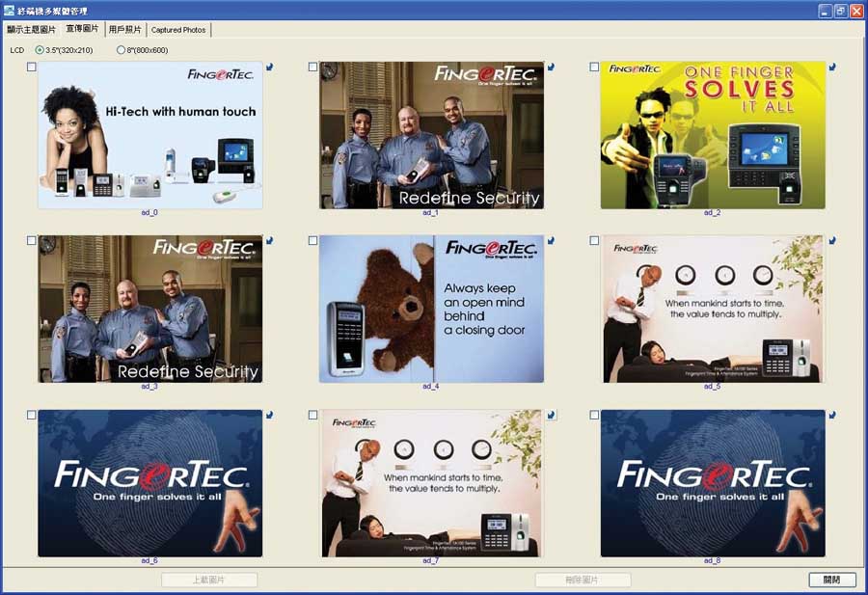Click the 上載圖片 upload button

209,580
